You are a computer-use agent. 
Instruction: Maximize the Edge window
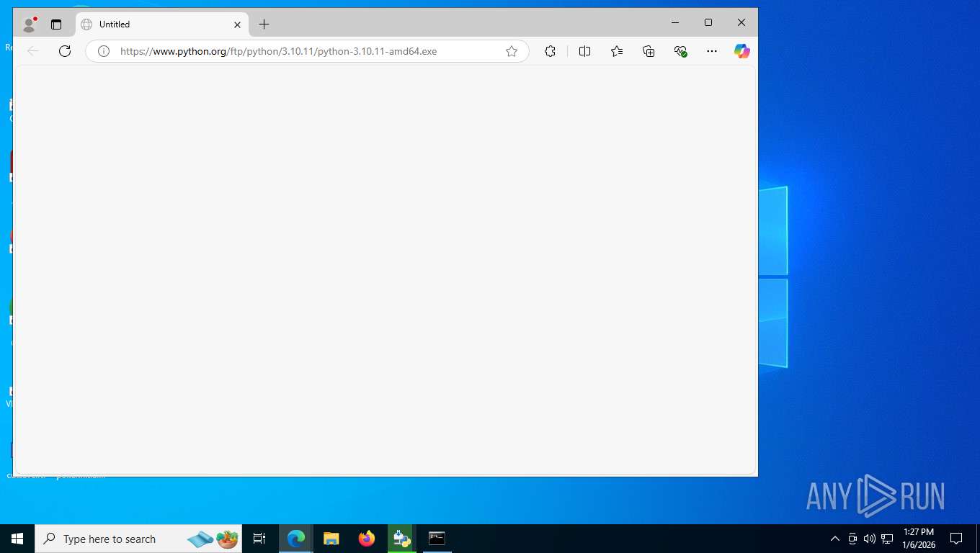point(708,23)
